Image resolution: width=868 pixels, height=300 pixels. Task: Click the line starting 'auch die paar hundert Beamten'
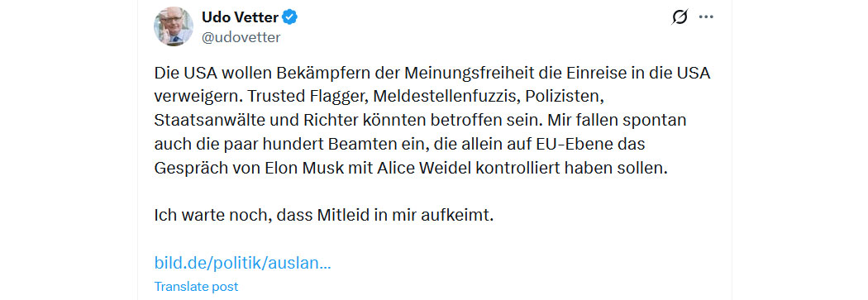pyautogui.click(x=400, y=145)
